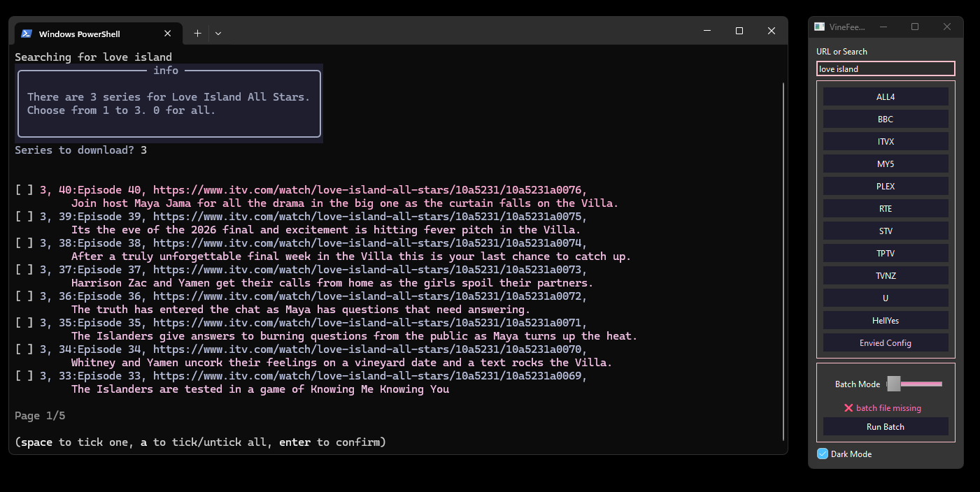980x492 pixels.
Task: Click the URL or Search input field
Action: coord(886,69)
